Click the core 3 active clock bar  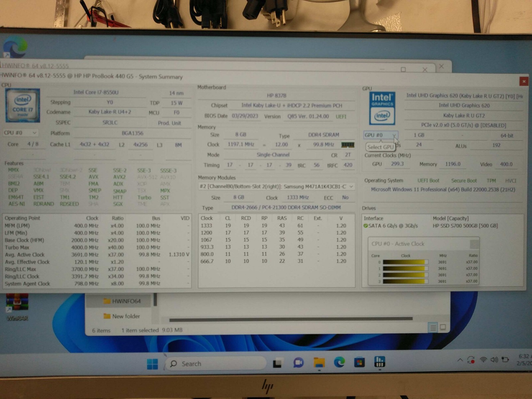point(405,281)
